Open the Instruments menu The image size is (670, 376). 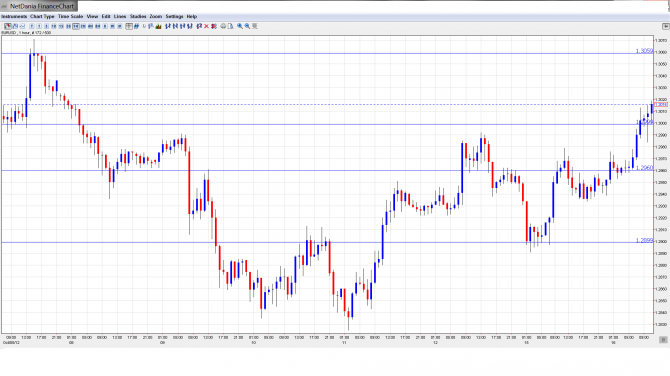(x=14, y=16)
